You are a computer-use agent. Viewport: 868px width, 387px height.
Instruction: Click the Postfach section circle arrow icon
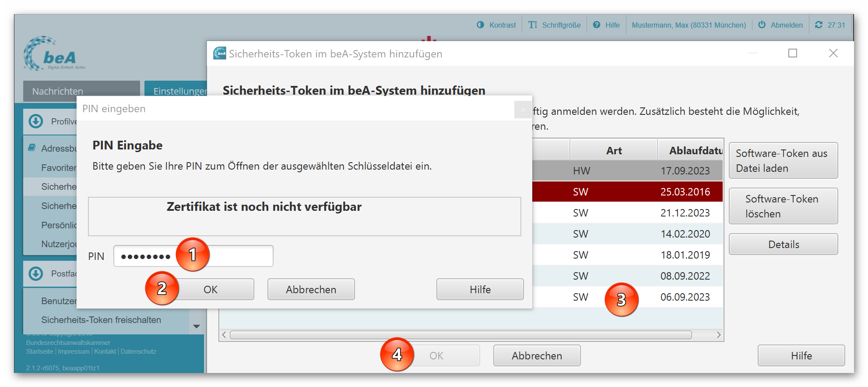36,274
